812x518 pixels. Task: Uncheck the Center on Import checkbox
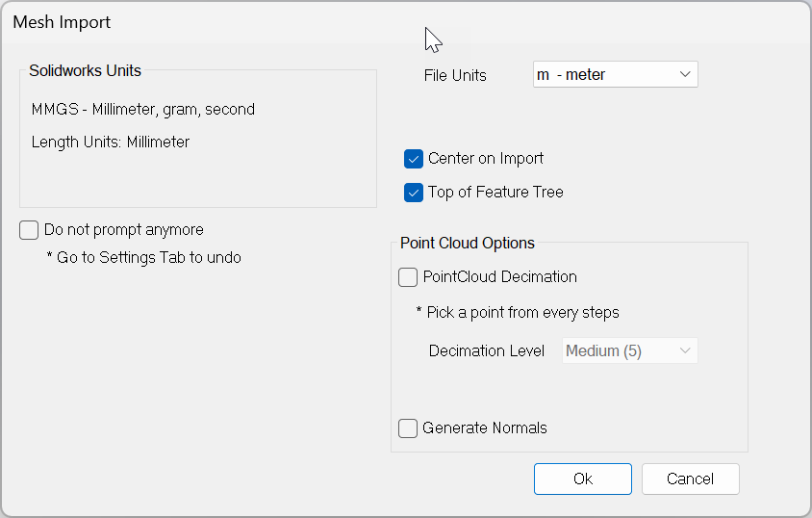click(414, 159)
